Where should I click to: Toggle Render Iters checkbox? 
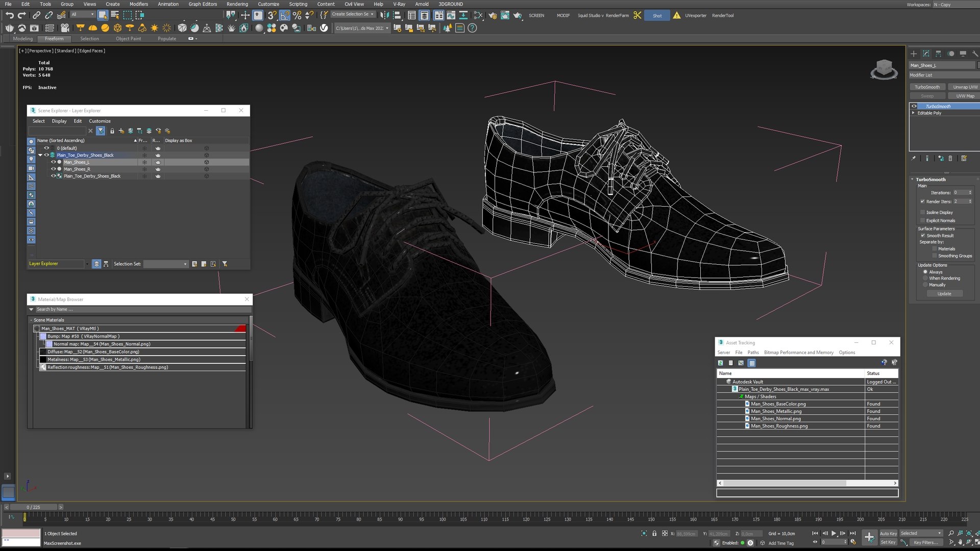click(x=922, y=202)
